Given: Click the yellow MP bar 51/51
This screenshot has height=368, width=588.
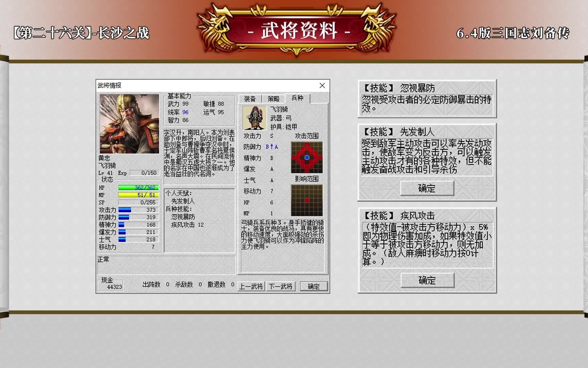Looking at the screenshot, I should click(138, 195).
